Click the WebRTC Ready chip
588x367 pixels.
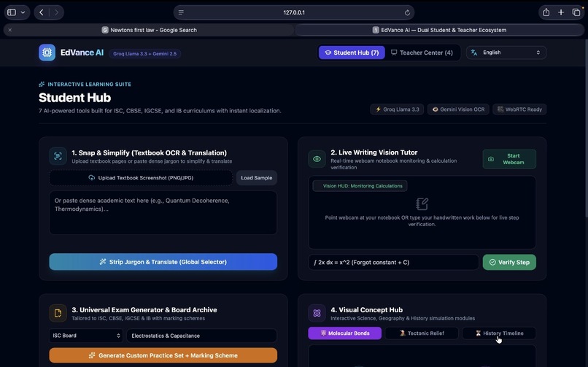[x=519, y=109]
